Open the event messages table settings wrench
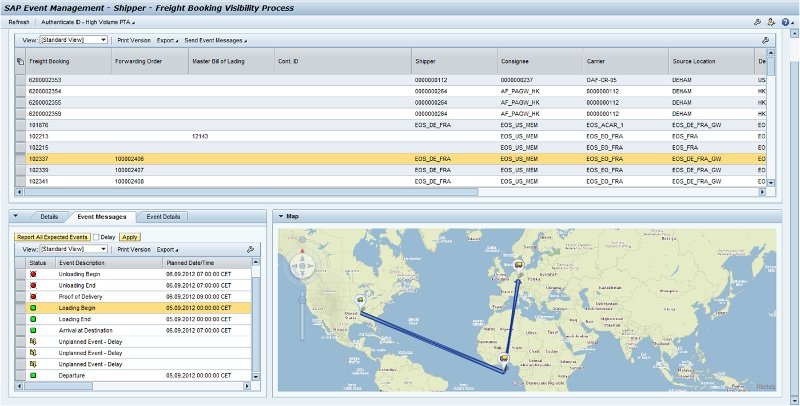 (x=250, y=249)
